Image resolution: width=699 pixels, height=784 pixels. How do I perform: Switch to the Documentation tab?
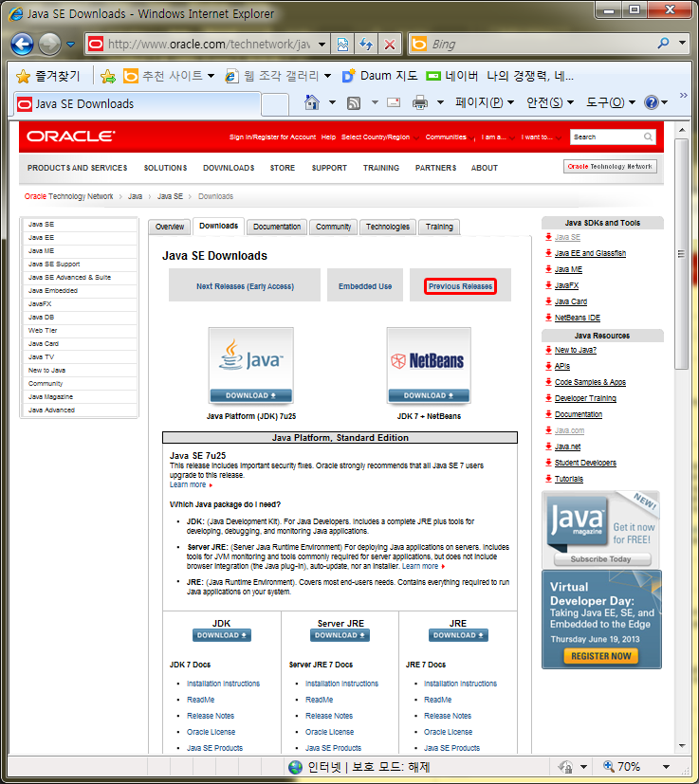pos(277,227)
